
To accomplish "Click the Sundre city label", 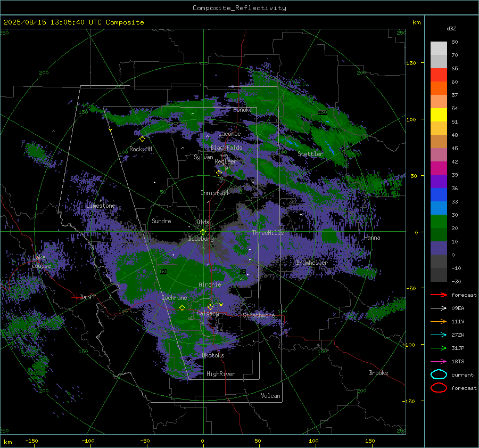I will (x=161, y=221).
